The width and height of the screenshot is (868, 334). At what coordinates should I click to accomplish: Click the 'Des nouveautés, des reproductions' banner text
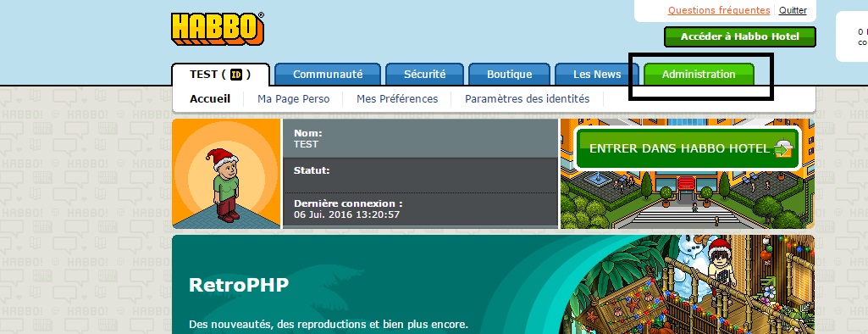click(329, 324)
